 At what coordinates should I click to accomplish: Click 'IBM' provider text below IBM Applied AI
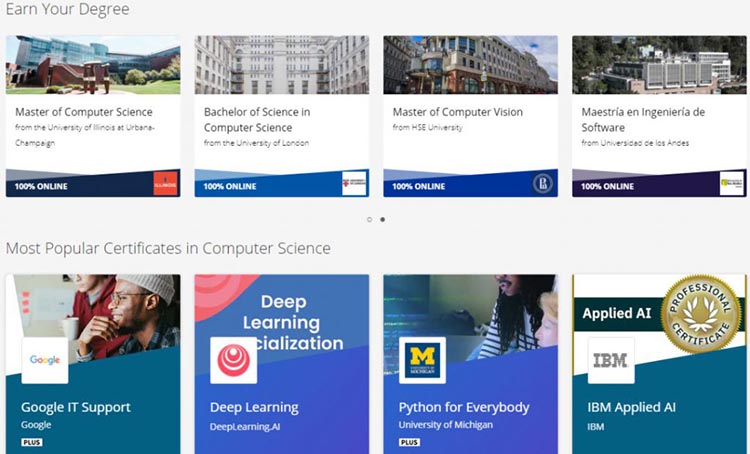[x=596, y=427]
